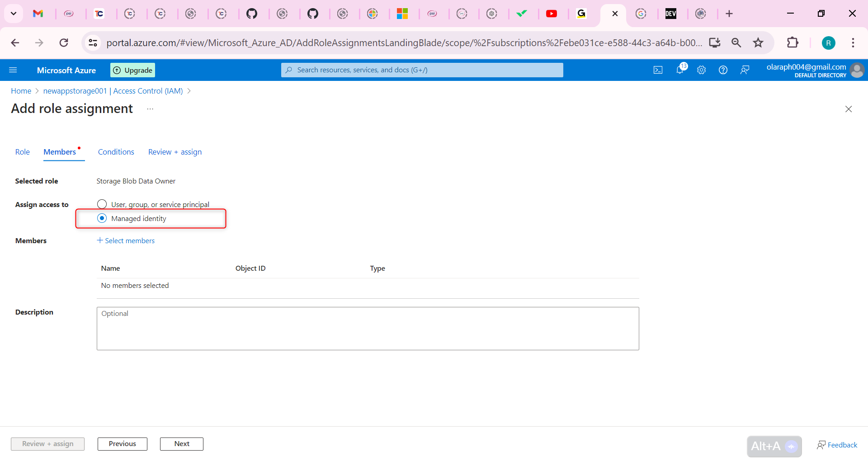
Task: Toggle the bookmark star in address bar
Action: pyautogui.click(x=758, y=42)
